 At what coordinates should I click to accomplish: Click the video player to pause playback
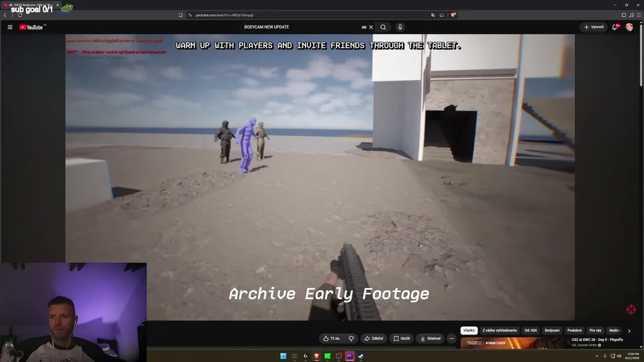coord(320,177)
